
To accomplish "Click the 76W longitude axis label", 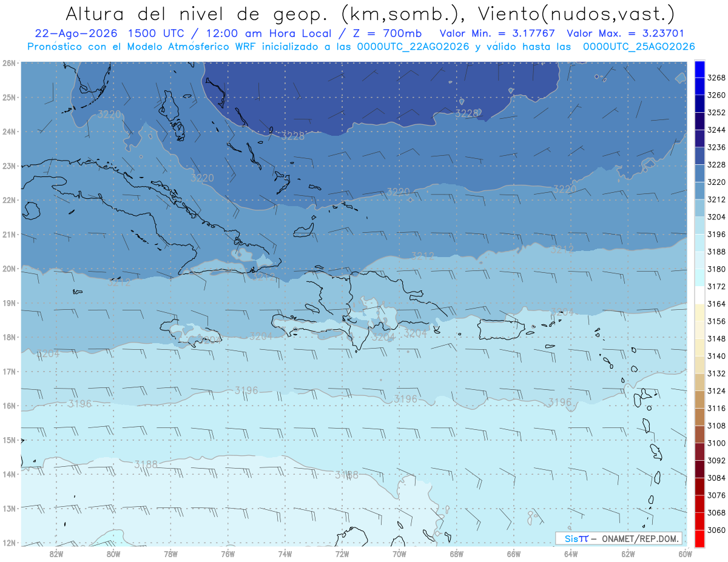I will (x=227, y=554).
